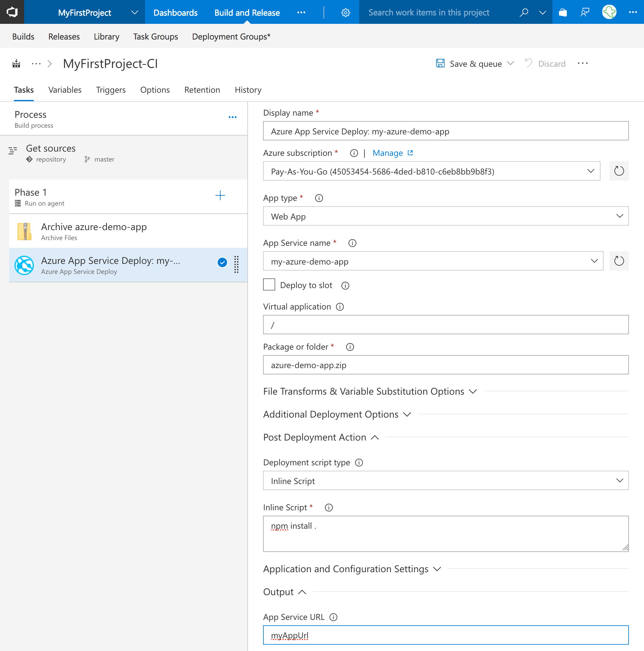644x651 pixels.
Task: Open the MyFirstProject project dropdown
Action: (x=134, y=12)
